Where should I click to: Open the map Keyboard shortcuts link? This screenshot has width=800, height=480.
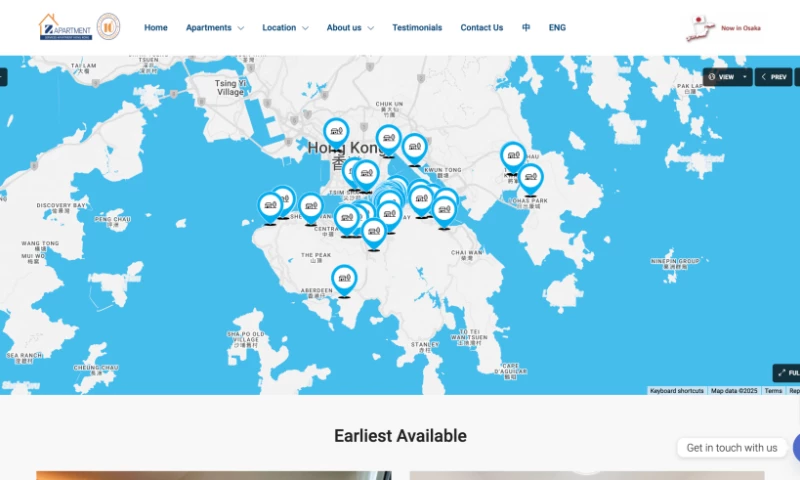pos(677,391)
